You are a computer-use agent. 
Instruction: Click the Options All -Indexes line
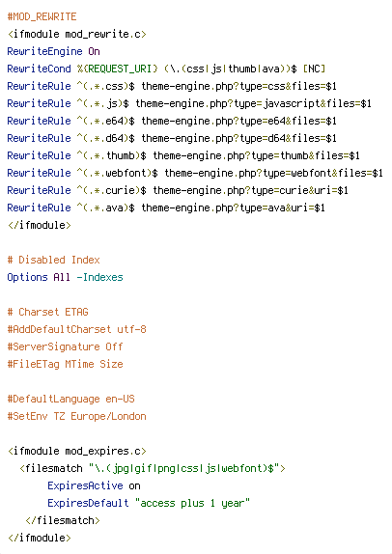(x=65, y=277)
